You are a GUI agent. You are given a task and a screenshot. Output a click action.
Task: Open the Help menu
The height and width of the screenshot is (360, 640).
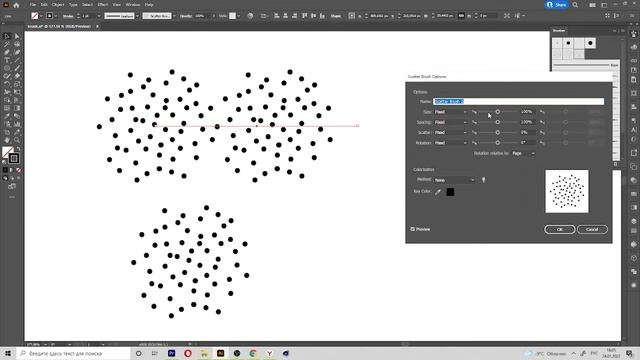[x=149, y=5]
